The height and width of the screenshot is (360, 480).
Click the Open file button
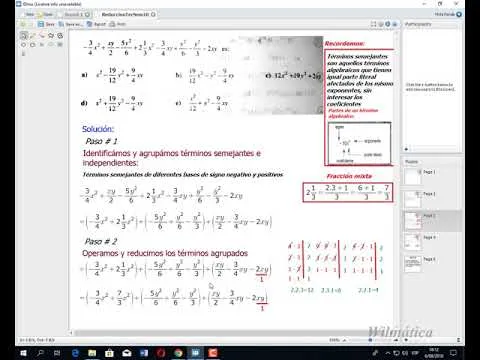pyautogui.click(x=46, y=14)
